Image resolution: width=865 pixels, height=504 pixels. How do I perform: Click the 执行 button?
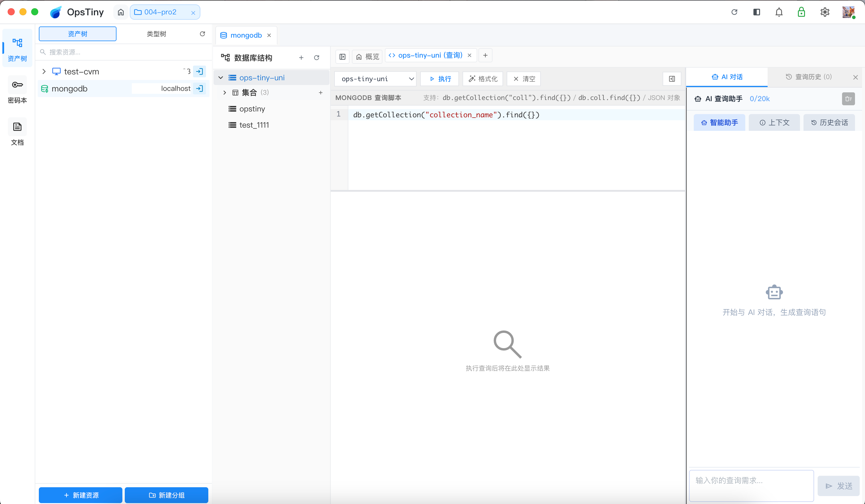(x=440, y=79)
